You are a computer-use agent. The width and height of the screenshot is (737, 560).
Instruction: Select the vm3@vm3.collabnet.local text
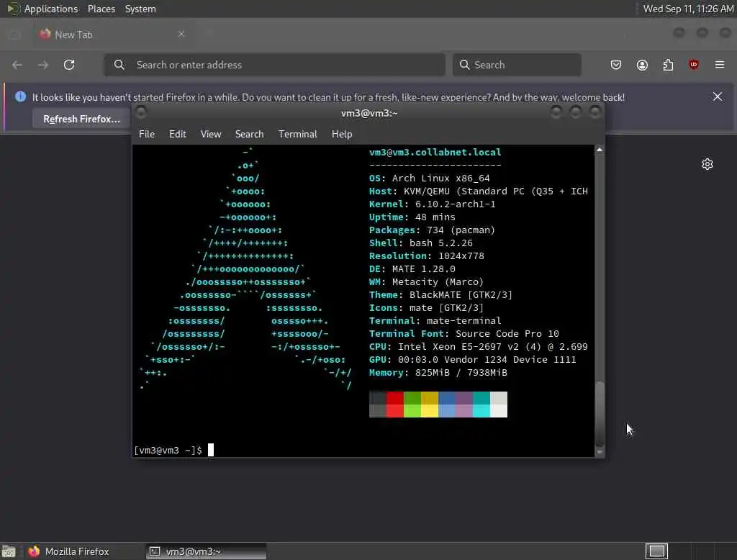pos(435,153)
